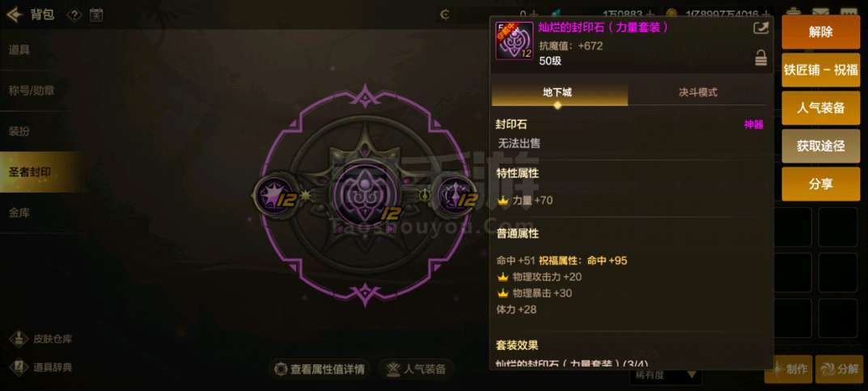Click 铁匠铺 - 祝福 button

point(820,70)
